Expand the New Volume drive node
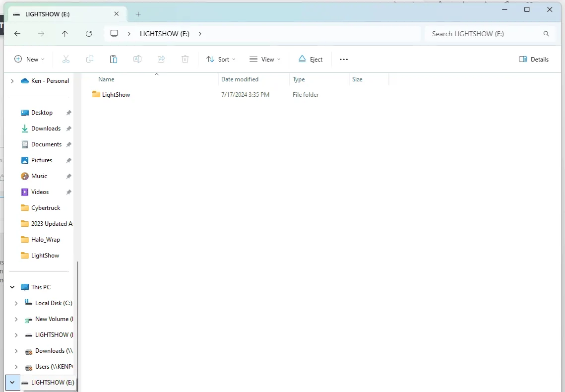 tap(16, 319)
